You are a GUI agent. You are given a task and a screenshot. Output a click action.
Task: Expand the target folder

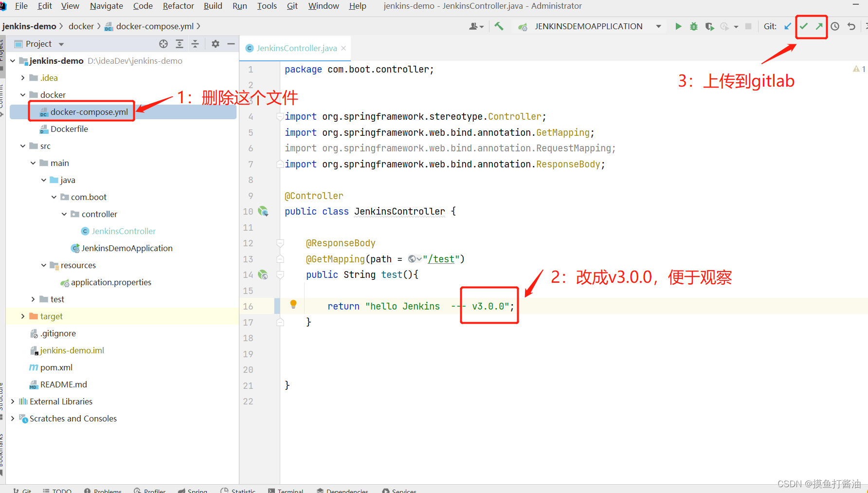23,316
